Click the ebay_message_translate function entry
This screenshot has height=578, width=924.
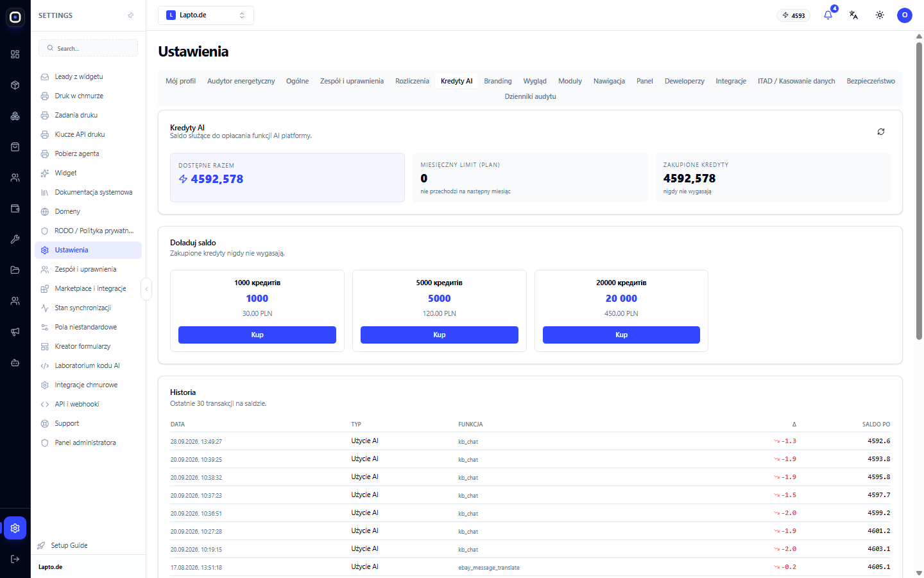[x=489, y=568]
